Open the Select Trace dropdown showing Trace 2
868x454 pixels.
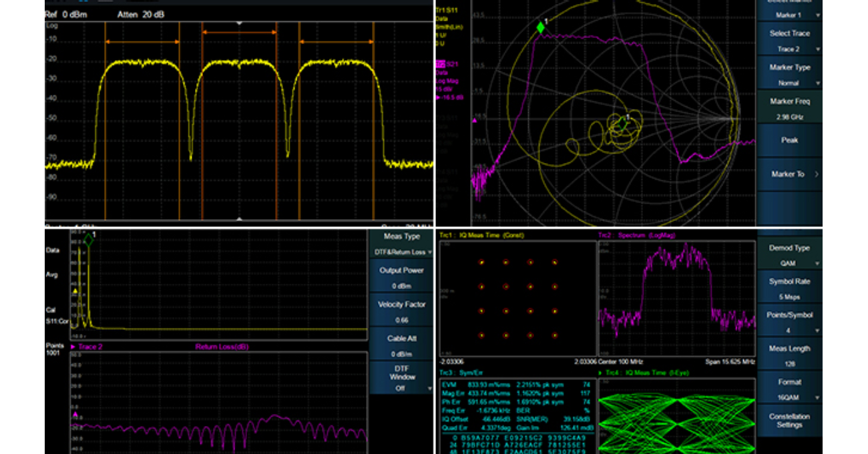789,41
